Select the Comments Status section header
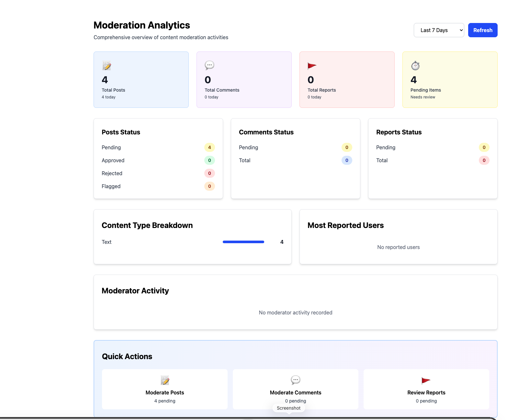530x420 pixels. click(x=266, y=132)
